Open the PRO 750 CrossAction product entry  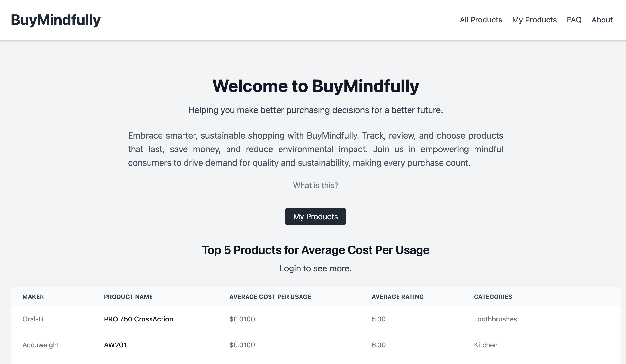139,319
